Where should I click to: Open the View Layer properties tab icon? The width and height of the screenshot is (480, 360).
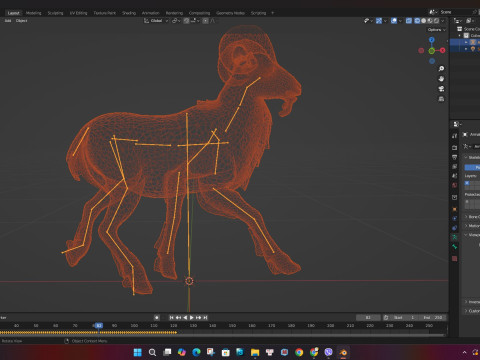455,166
